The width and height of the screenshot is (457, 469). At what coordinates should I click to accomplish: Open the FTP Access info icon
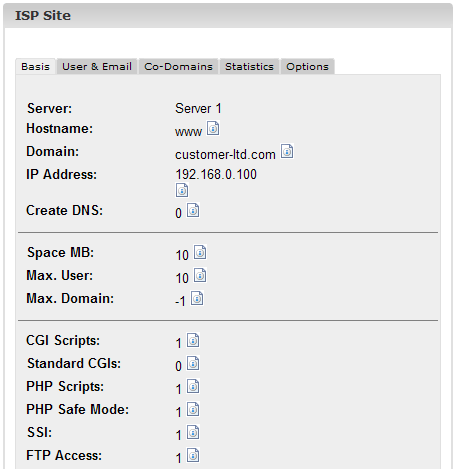[x=193, y=455]
